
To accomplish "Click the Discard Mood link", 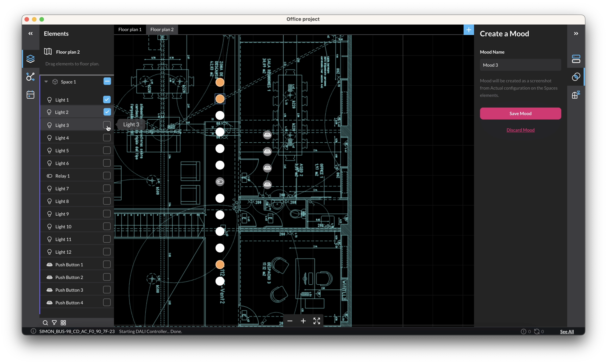I will (x=520, y=130).
